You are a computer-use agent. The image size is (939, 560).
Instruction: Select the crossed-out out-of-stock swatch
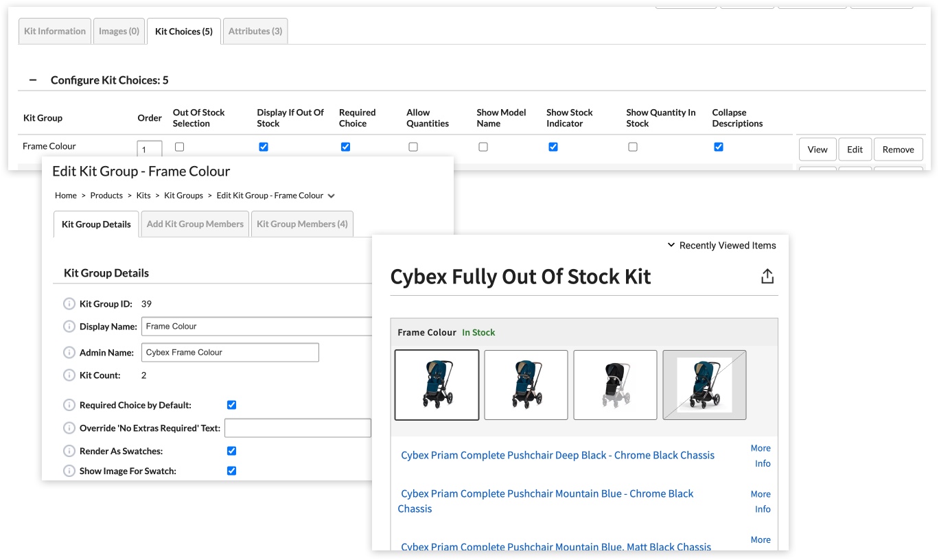[704, 385]
